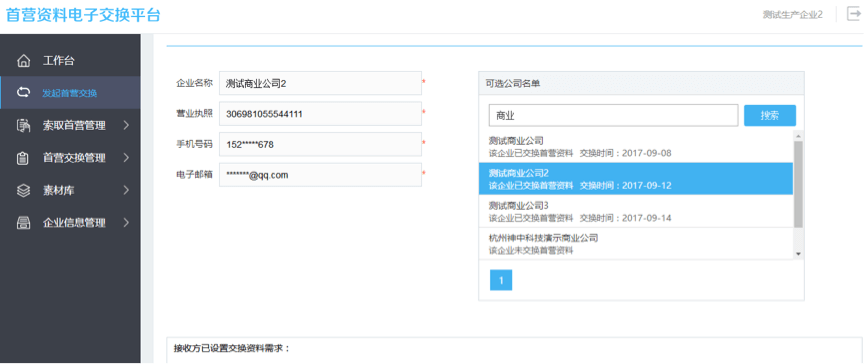Expand the chevron next to 素材库

point(126,191)
